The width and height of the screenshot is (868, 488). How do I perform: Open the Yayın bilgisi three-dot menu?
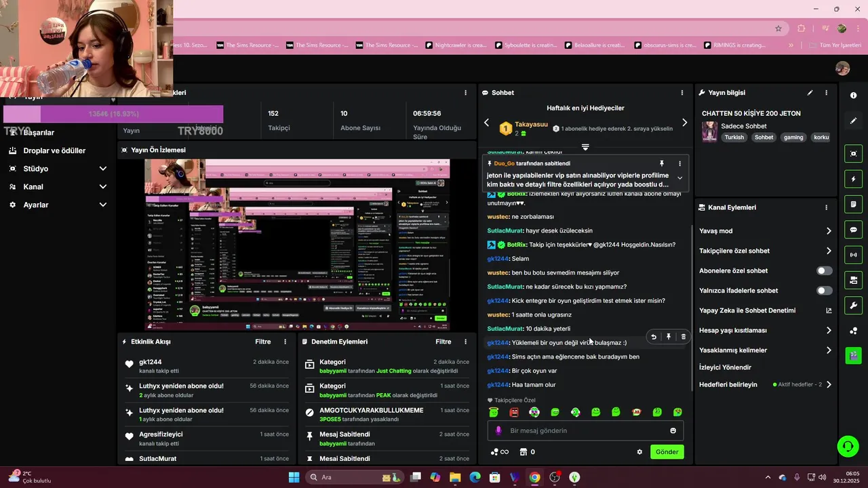826,93
